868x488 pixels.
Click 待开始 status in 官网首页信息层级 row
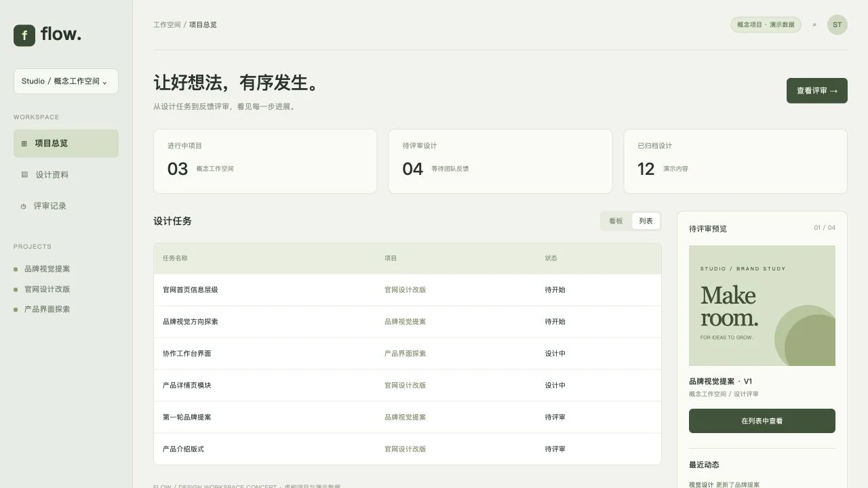(555, 290)
